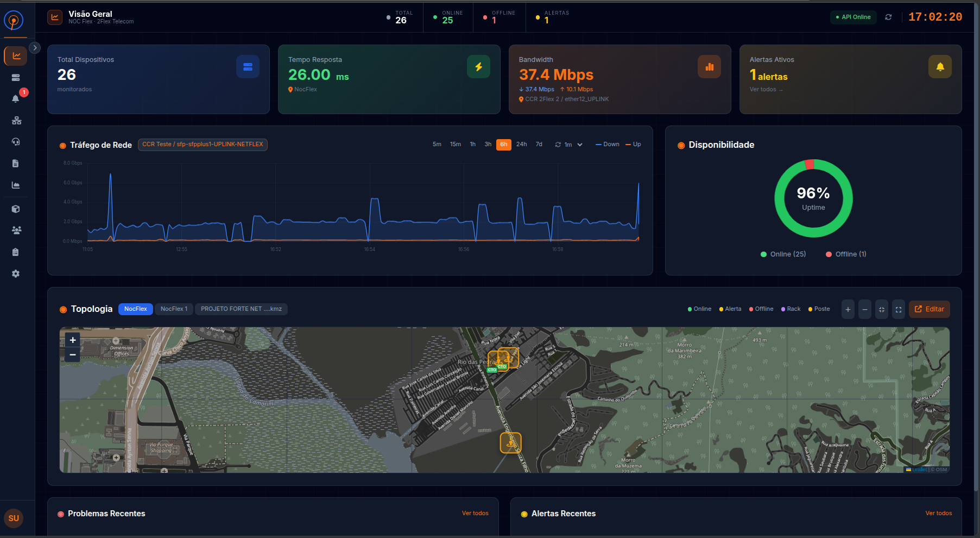Select the 24h time range
This screenshot has height=538, width=980.
pyautogui.click(x=522, y=145)
